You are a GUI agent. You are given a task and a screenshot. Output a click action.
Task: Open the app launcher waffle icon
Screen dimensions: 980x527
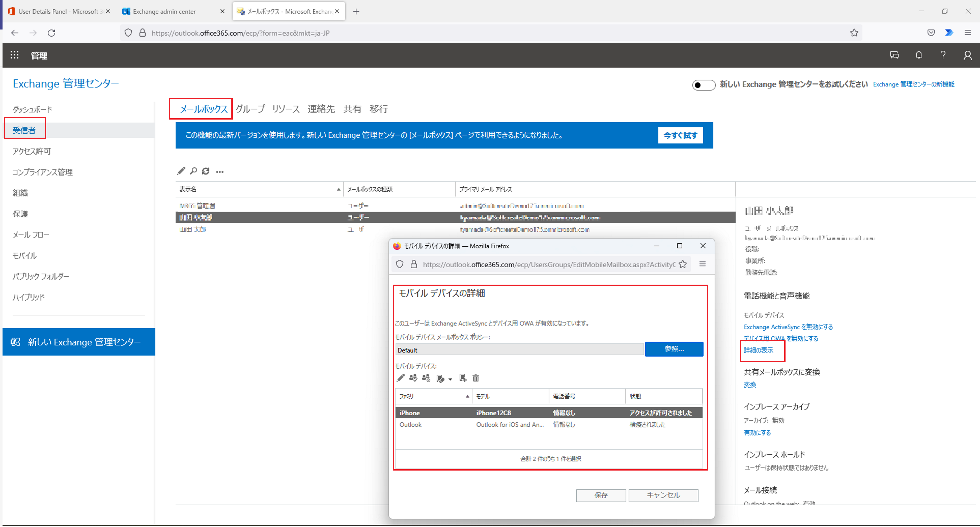point(15,55)
